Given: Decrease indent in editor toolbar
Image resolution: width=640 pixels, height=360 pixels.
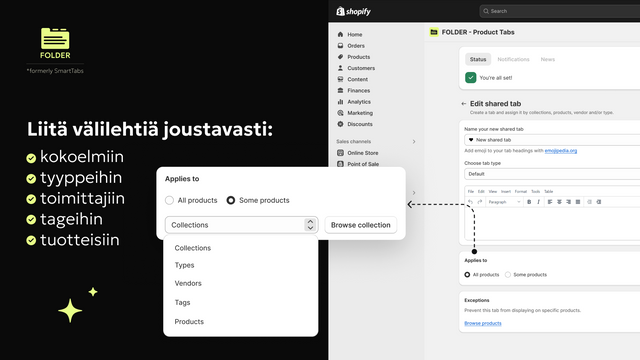Looking at the screenshot, I should coord(589,202).
